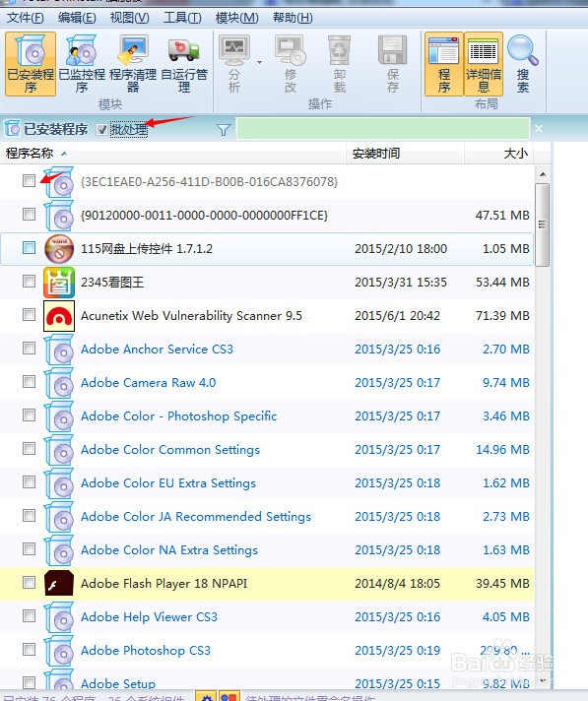Toggle the 详细信息 layout button
Image resolution: width=588 pixels, height=701 pixels.
pyautogui.click(x=484, y=64)
